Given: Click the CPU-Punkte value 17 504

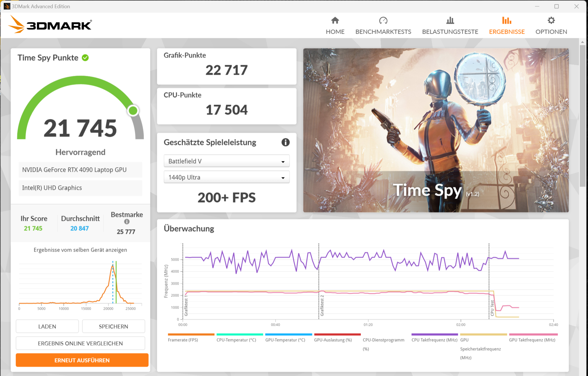Looking at the screenshot, I should pos(226,110).
